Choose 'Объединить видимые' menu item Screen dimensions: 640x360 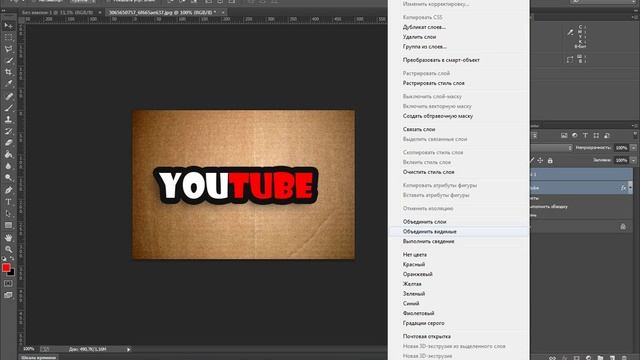click(x=429, y=231)
